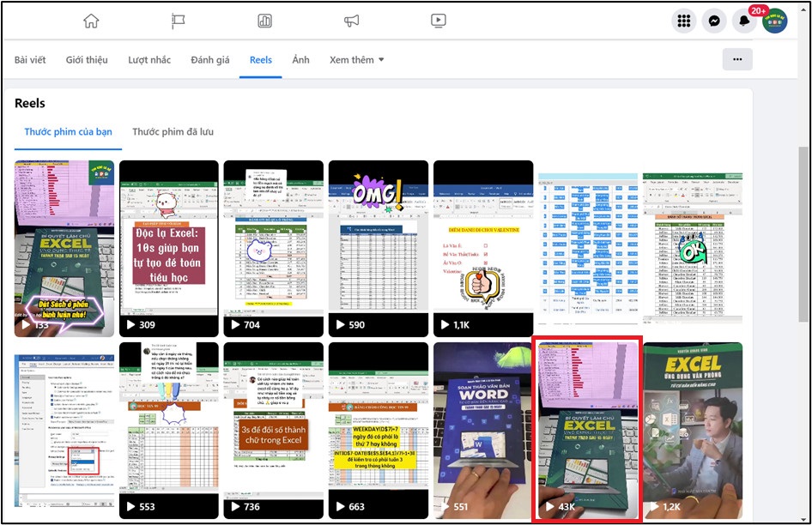The width and height of the screenshot is (812, 525).
Task: Open the grid menu icon
Action: pyautogui.click(x=683, y=21)
